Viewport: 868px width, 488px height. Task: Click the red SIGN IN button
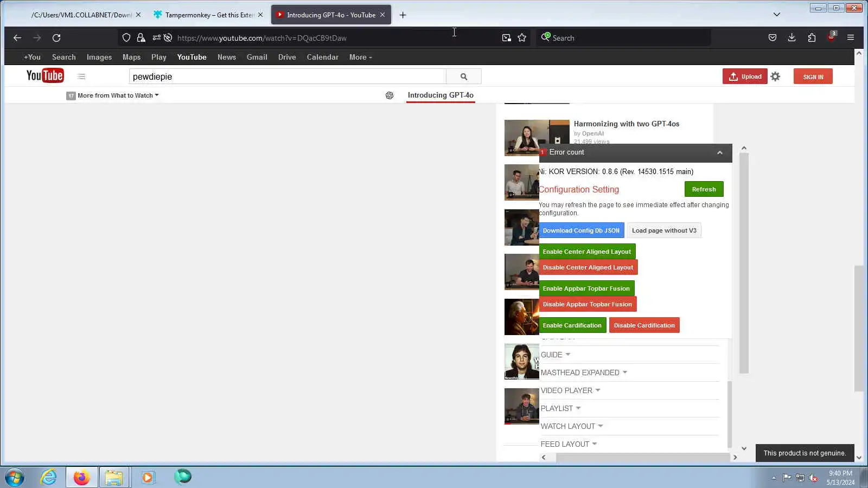point(813,76)
